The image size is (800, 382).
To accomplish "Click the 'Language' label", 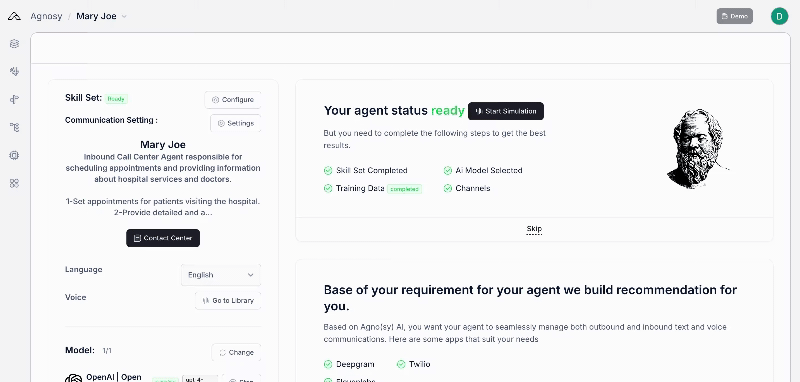I will (x=84, y=269).
